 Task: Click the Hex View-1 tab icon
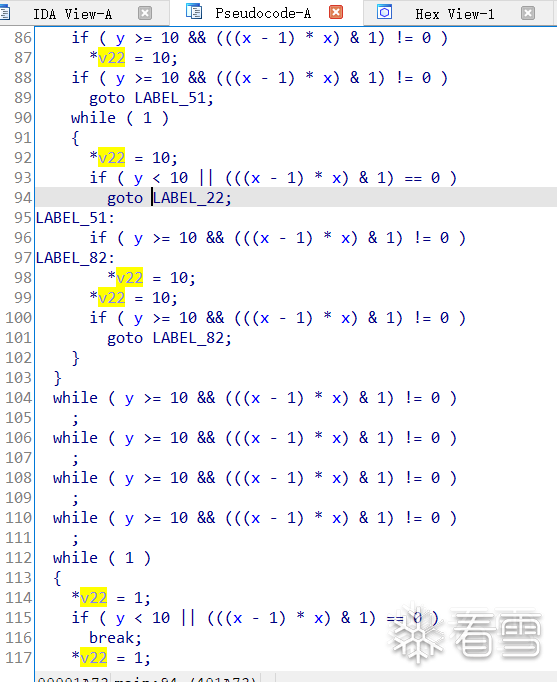click(x=384, y=12)
